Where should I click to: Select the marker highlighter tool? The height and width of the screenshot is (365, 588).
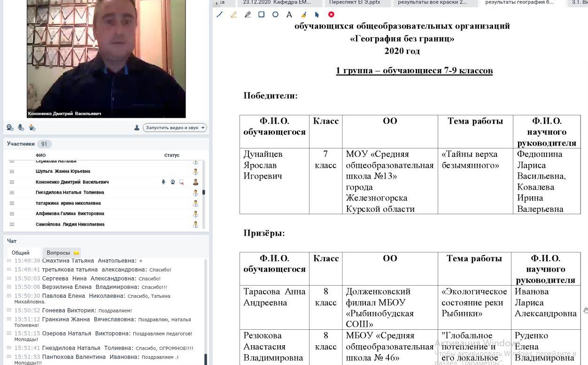click(248, 15)
